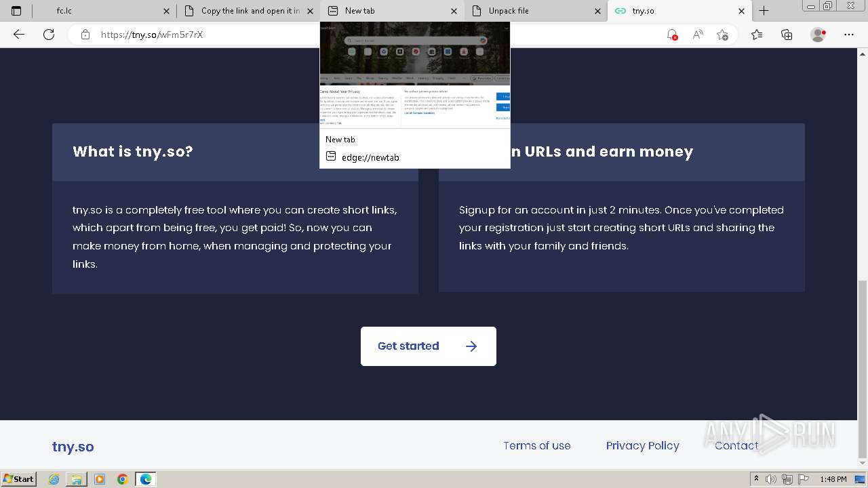Click the New tab preview thumbnail
The height and width of the screenshot is (488, 868).
coord(415,75)
